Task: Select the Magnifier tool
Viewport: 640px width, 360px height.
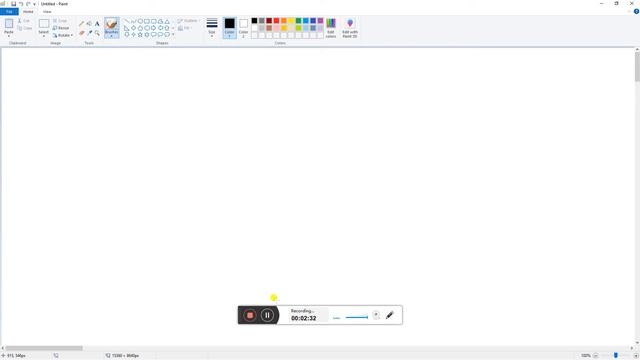Action: tap(97, 33)
